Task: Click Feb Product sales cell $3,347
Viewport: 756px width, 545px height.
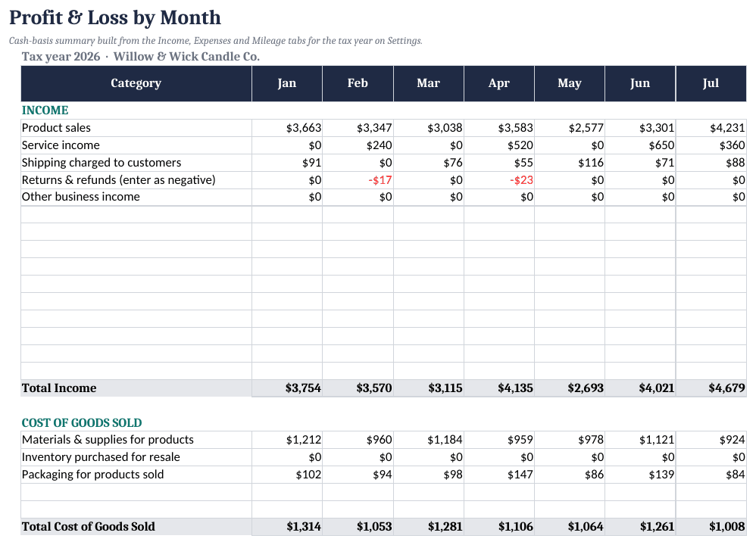Action: point(358,128)
